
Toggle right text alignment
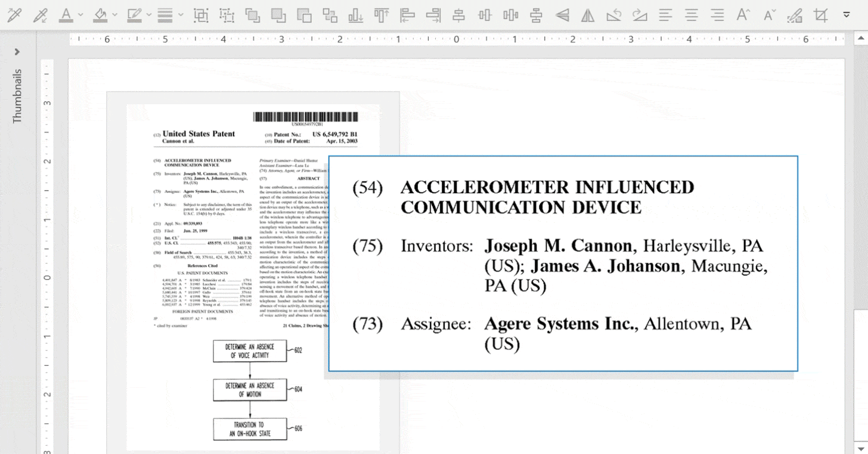pyautogui.click(x=717, y=15)
